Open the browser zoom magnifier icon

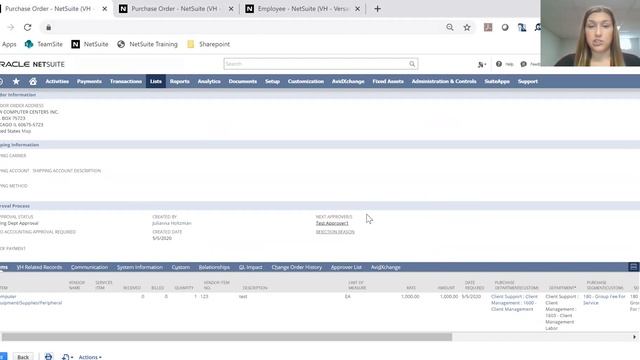point(450,27)
